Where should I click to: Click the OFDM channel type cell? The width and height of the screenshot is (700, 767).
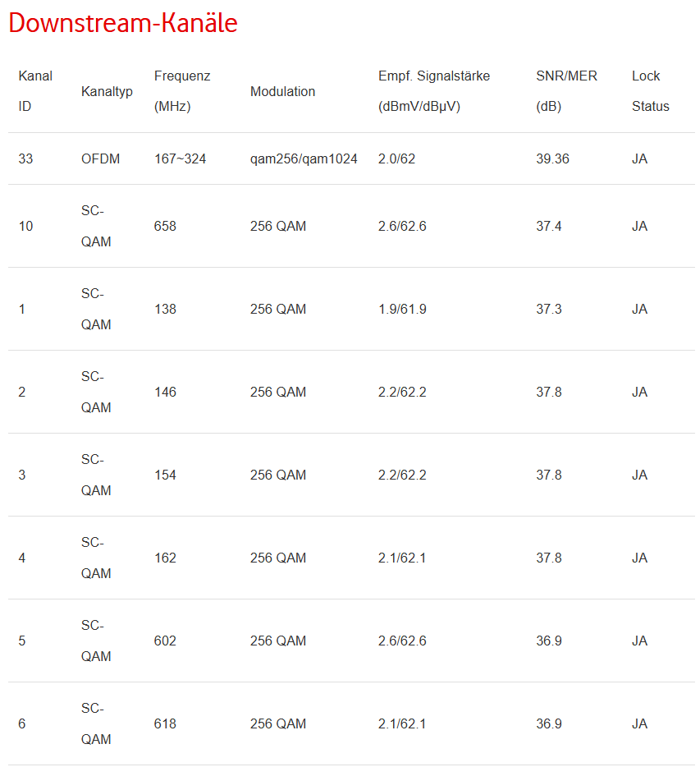(100, 158)
